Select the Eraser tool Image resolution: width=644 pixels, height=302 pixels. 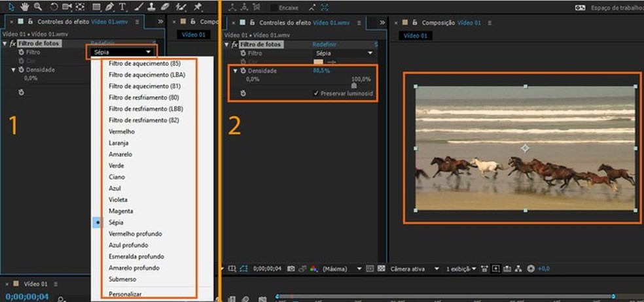[x=165, y=6]
